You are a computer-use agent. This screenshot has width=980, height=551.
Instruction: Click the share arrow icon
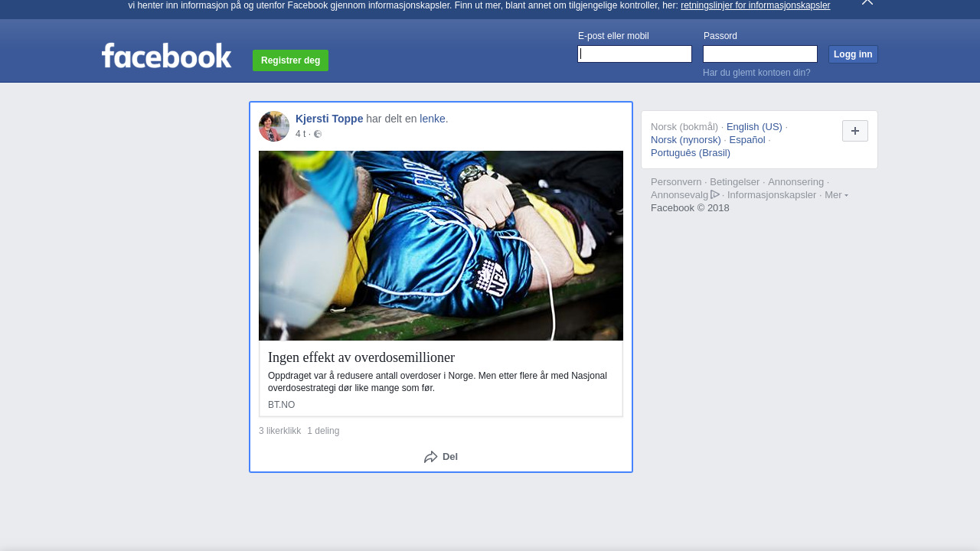point(431,457)
